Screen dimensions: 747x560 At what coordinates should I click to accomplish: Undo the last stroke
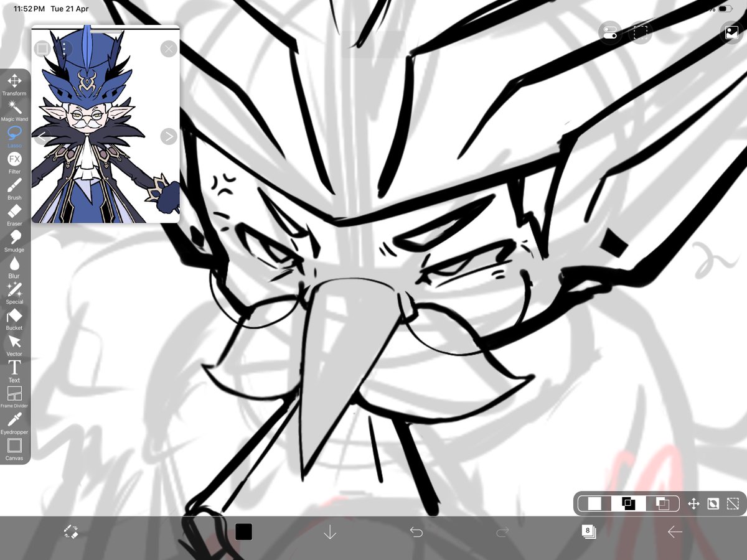(x=416, y=532)
